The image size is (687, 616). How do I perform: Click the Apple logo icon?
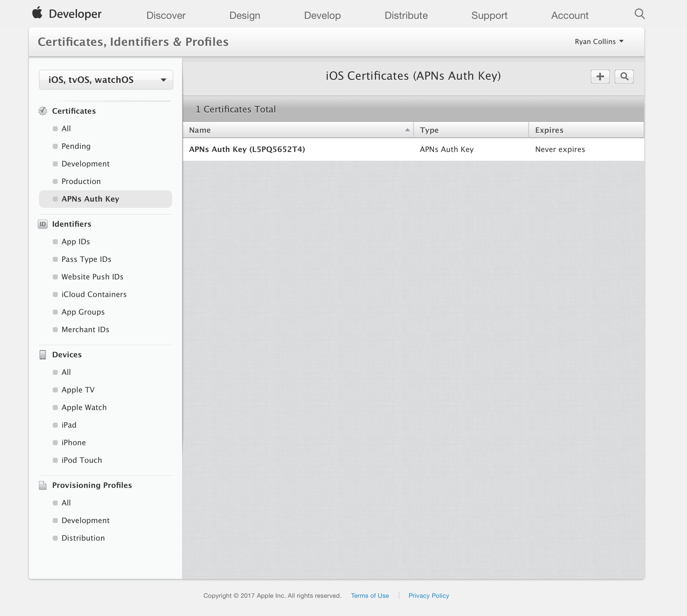coord(37,13)
